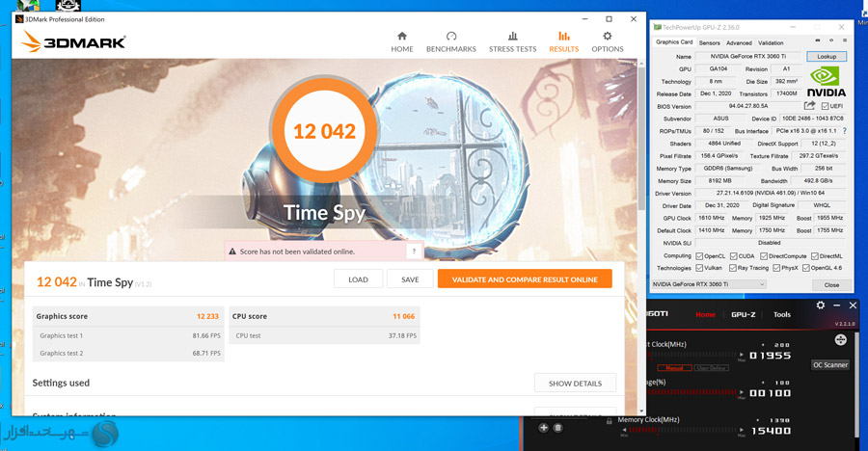Screen dimensions: 868x451
Task: Click the OC Scanner button in GPU Tweak
Action: tap(829, 364)
